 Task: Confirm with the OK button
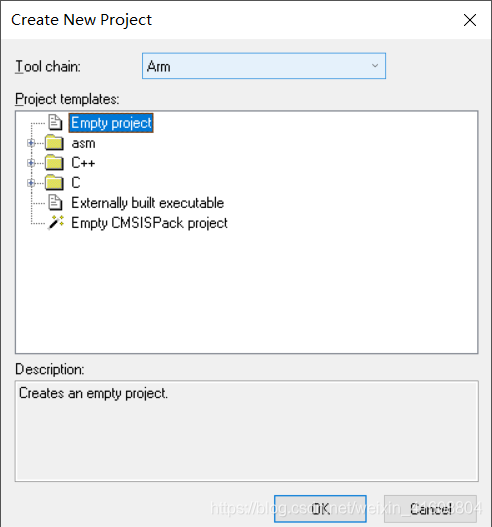coord(320,509)
